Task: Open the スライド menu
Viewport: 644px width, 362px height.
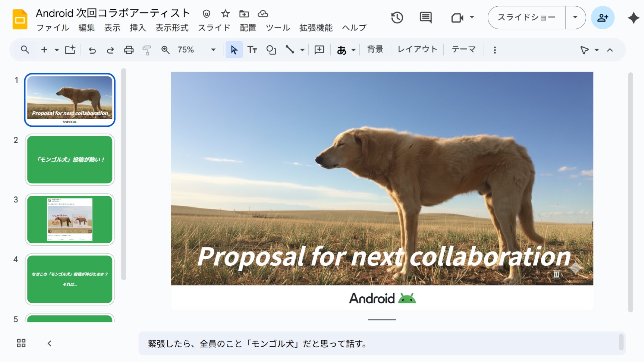Action: point(214,28)
